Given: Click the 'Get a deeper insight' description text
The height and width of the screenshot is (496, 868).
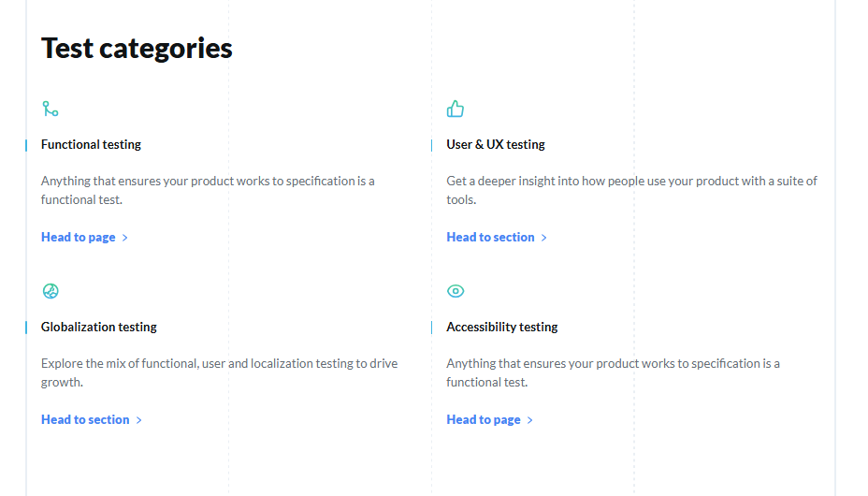Looking at the screenshot, I should point(631,190).
